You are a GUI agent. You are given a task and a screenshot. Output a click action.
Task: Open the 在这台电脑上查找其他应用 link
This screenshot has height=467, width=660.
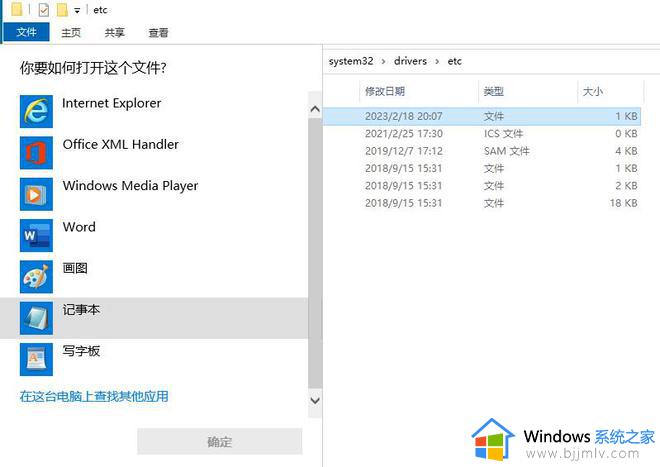(x=94, y=396)
